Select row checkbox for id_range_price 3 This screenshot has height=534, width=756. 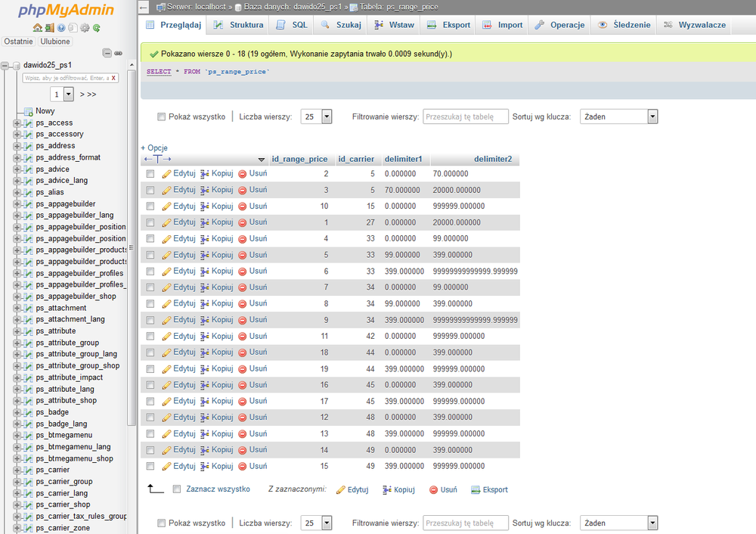click(150, 190)
